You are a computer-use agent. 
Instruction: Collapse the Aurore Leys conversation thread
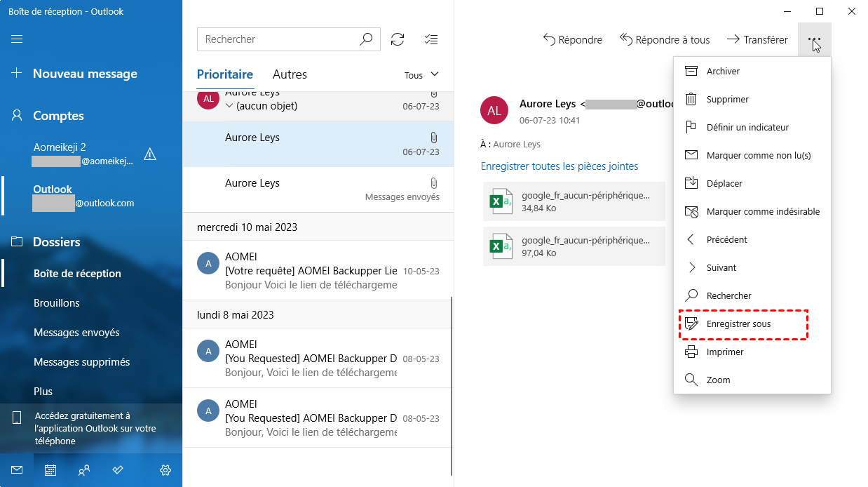tap(229, 106)
